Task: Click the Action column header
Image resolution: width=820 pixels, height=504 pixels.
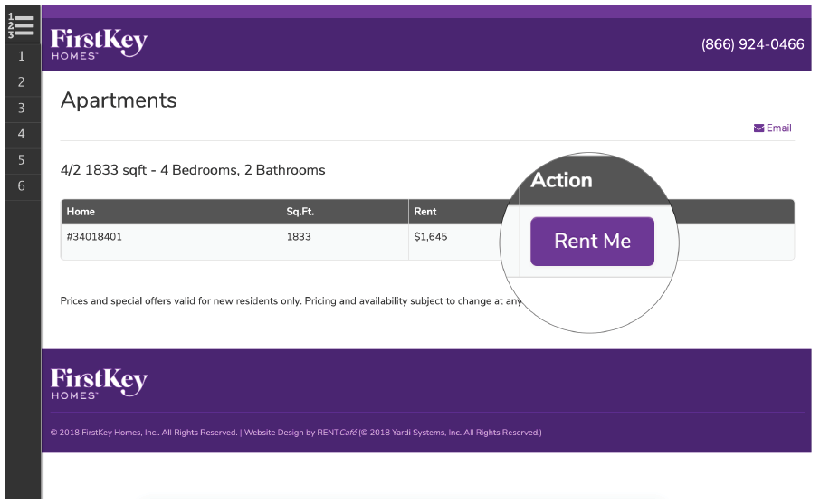Action: 562,180
